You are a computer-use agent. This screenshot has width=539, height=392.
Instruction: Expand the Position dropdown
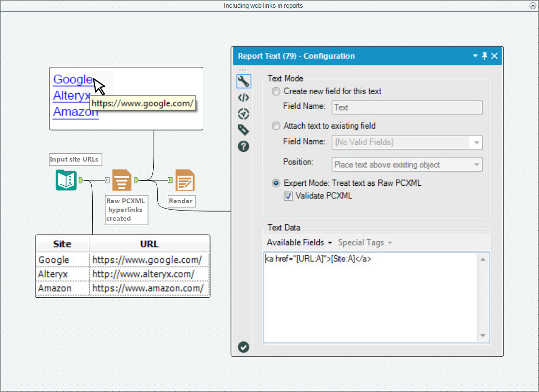click(407, 165)
